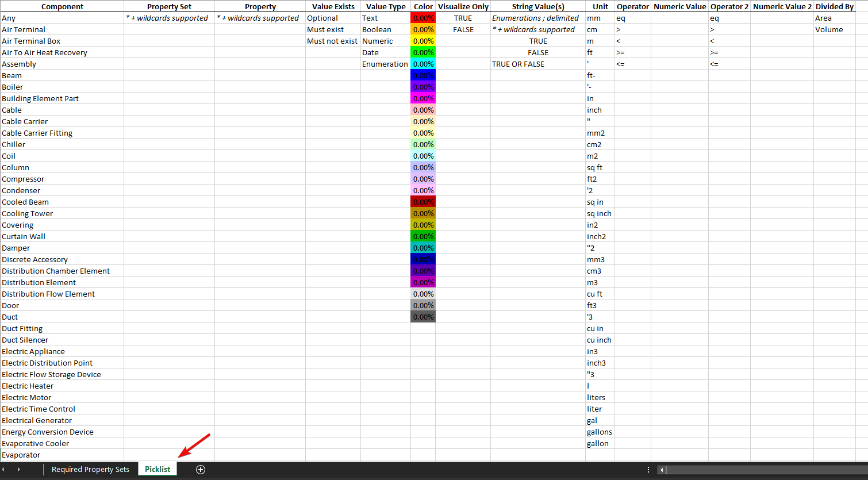868x480 pixels.
Task: Select the Visualize Only header cell
Action: tap(463, 6)
